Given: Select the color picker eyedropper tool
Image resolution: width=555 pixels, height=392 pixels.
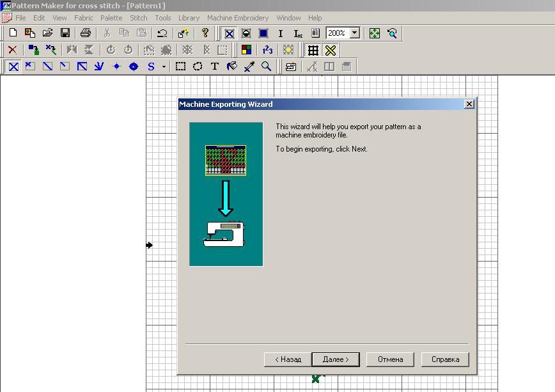Looking at the screenshot, I should [249, 67].
